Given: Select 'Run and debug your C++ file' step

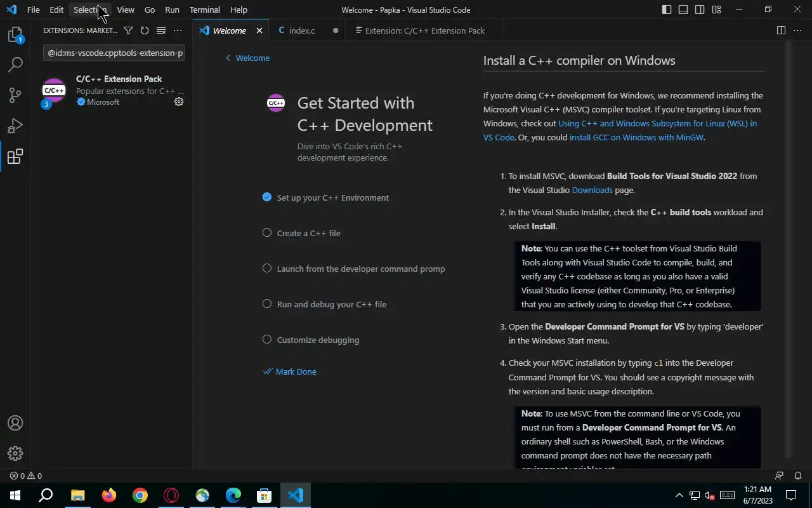Looking at the screenshot, I should 332,304.
